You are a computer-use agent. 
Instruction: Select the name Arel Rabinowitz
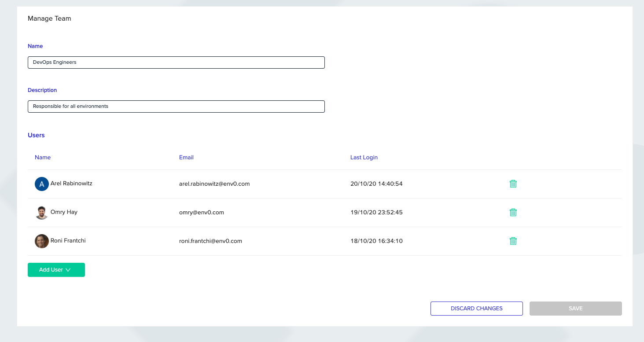(71, 184)
